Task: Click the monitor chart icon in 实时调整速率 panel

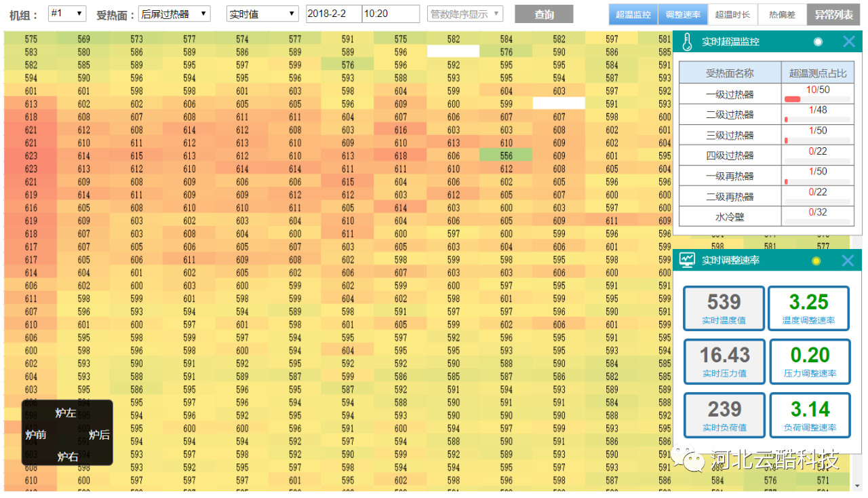Action: click(x=688, y=260)
